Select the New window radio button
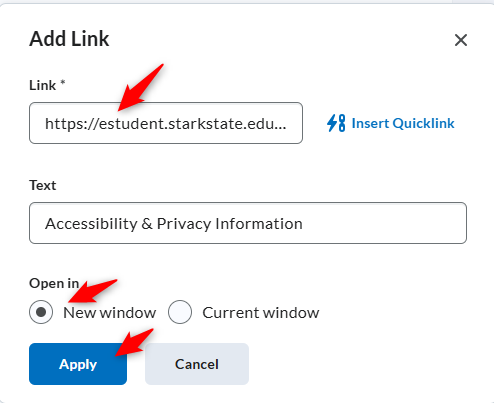494x403 pixels. tap(41, 312)
